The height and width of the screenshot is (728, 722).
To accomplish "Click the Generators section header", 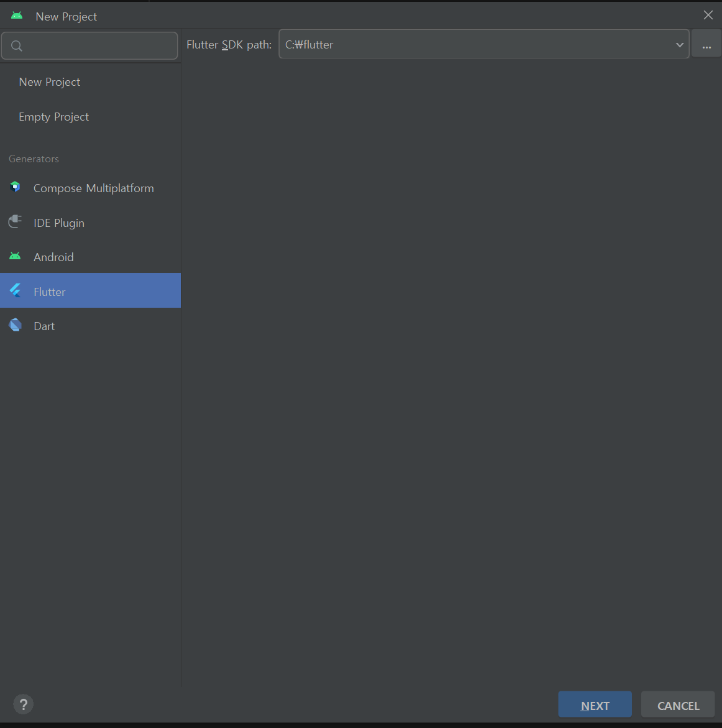I will [34, 159].
